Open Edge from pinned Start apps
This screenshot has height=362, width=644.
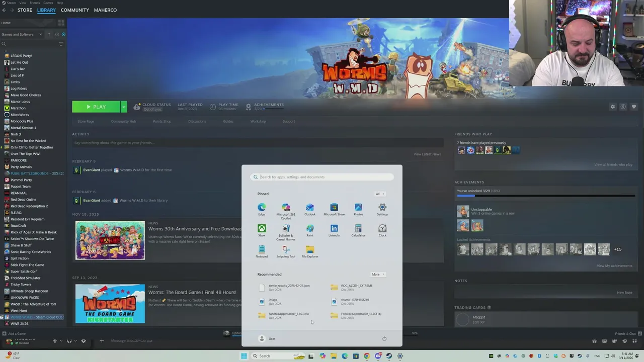(x=262, y=210)
